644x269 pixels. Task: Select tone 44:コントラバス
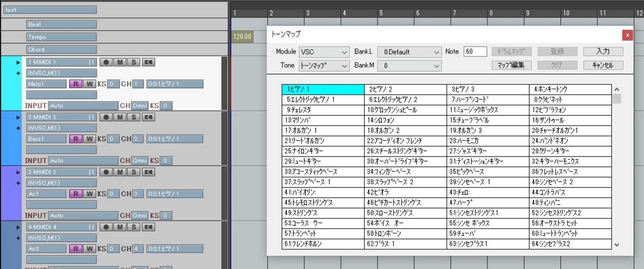[570, 192]
